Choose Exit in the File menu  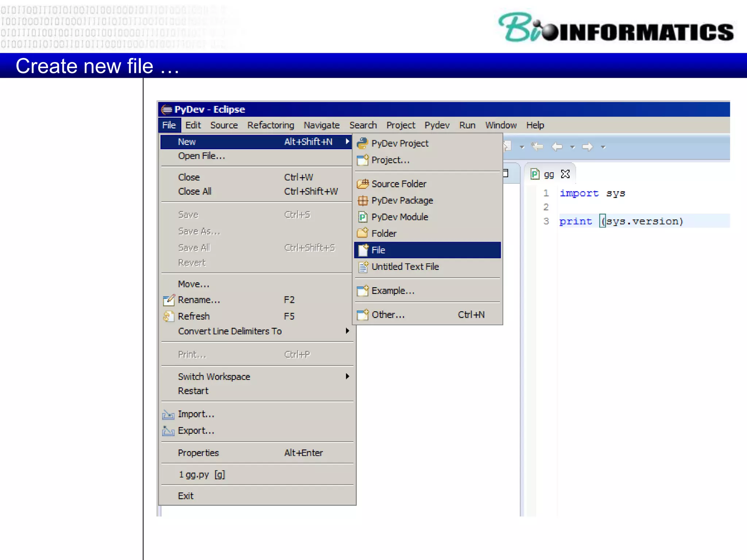[257, 496]
